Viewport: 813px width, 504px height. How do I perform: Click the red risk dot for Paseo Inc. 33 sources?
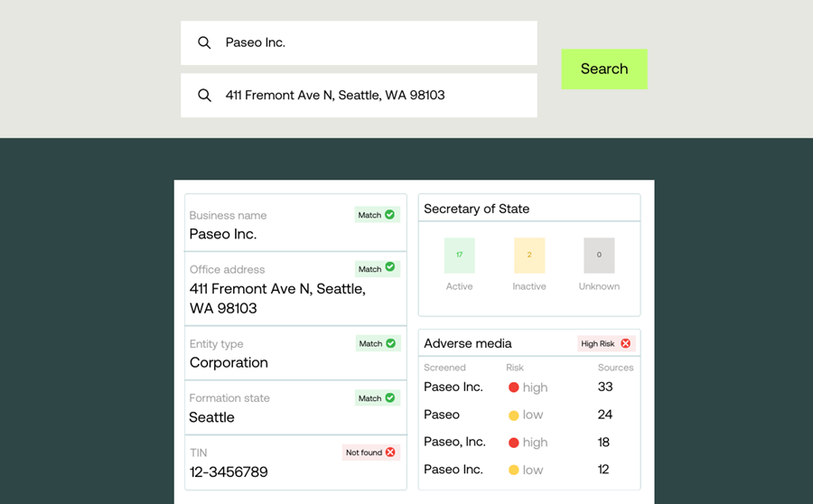click(514, 387)
